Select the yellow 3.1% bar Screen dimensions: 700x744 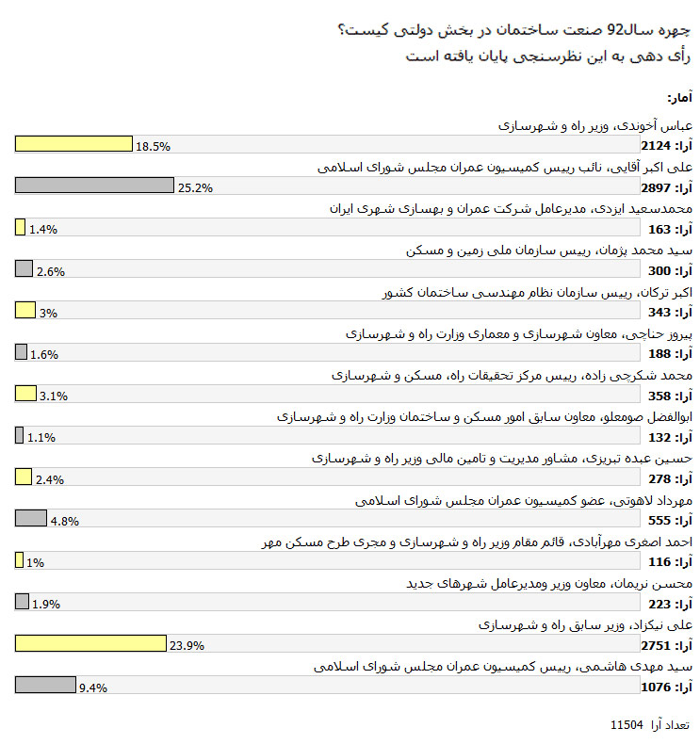pos(25,394)
